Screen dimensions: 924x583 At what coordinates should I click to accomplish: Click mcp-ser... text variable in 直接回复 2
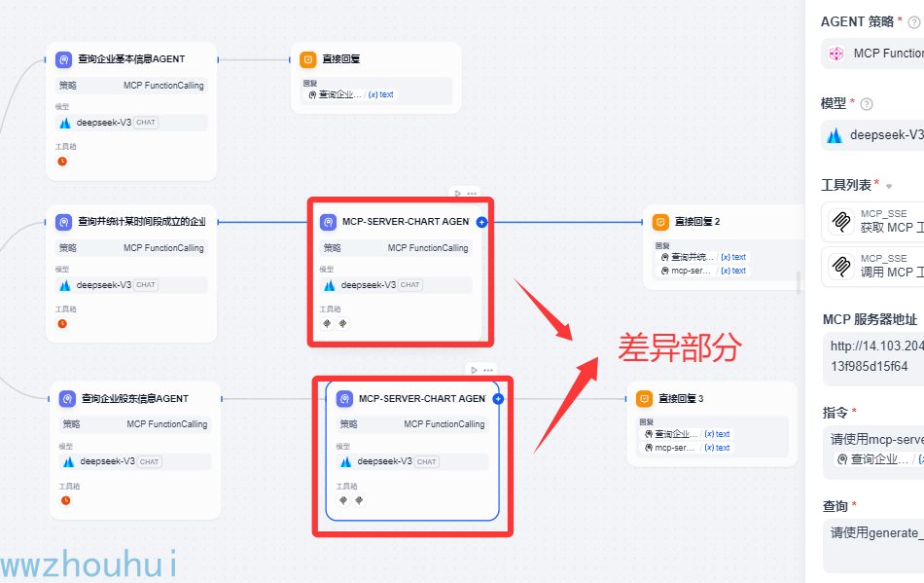pyautogui.click(x=703, y=271)
